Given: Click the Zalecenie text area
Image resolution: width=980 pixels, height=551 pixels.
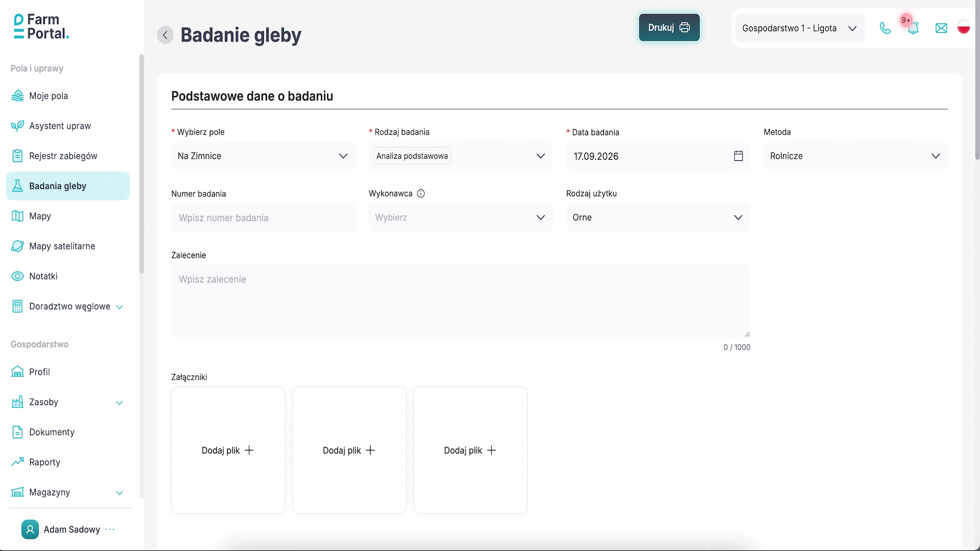Looking at the screenshot, I should 461,301.
